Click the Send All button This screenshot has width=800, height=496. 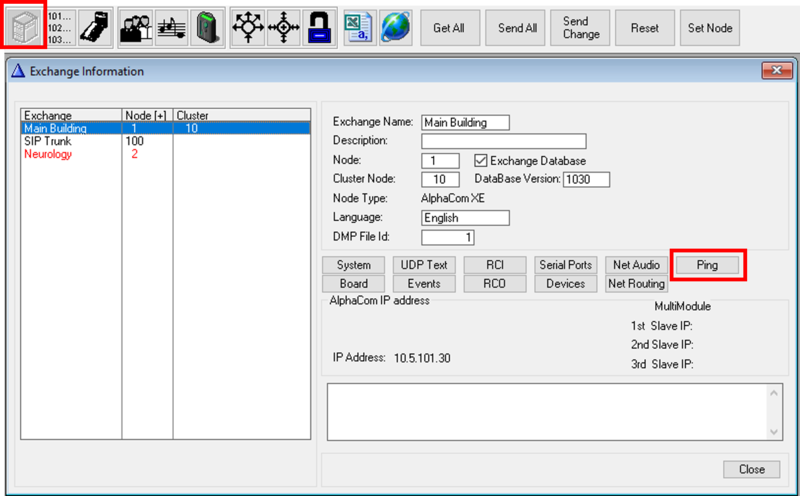point(517,28)
